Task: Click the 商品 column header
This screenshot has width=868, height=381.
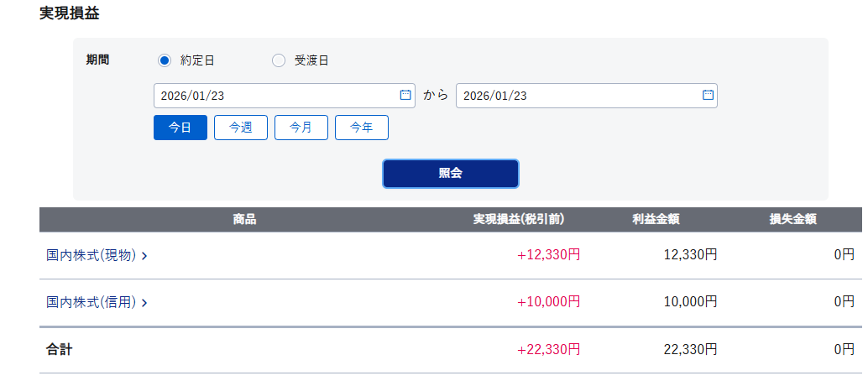Action: click(x=244, y=220)
